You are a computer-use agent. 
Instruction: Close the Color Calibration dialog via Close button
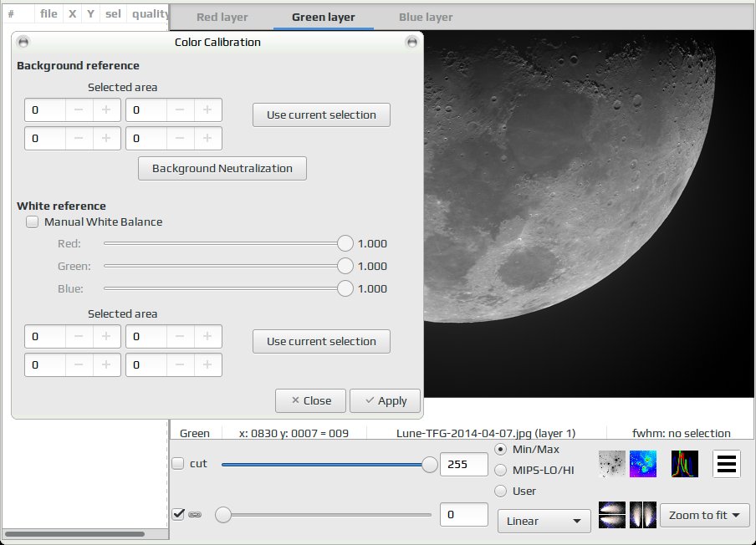click(x=310, y=400)
